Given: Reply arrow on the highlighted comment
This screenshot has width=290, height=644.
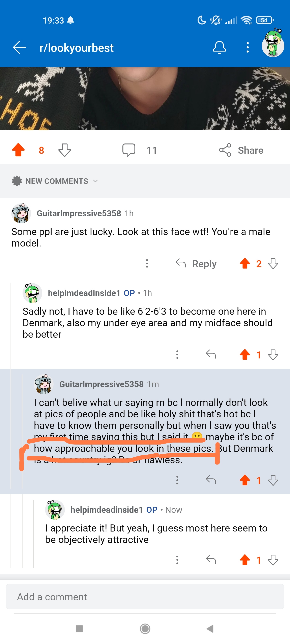Looking at the screenshot, I should tap(211, 480).
